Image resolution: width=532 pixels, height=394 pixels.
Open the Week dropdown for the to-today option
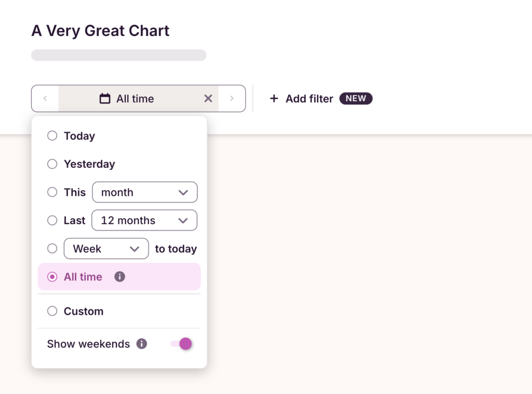pyautogui.click(x=106, y=248)
